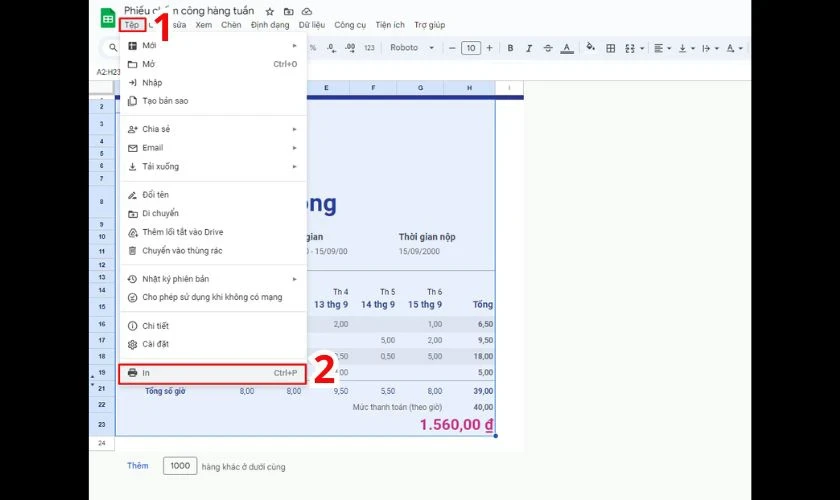Expand Nhật ký phiên bản submenu
The image size is (840, 500).
pyautogui.click(x=213, y=279)
